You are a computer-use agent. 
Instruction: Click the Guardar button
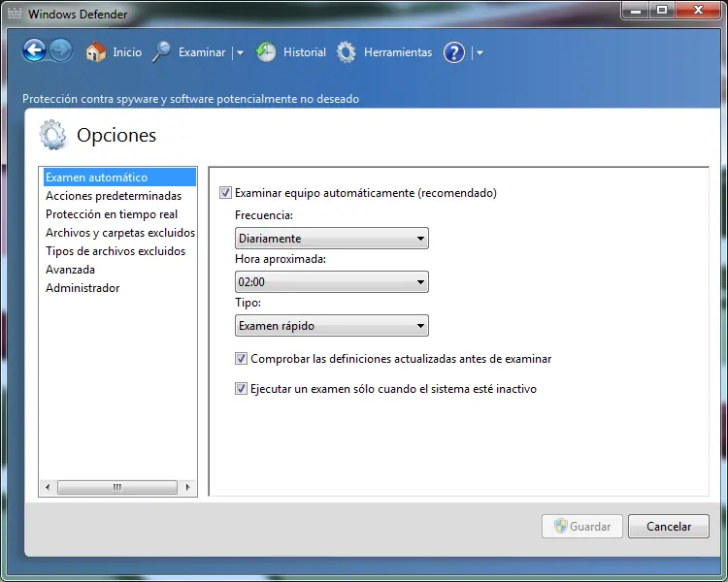[582, 527]
